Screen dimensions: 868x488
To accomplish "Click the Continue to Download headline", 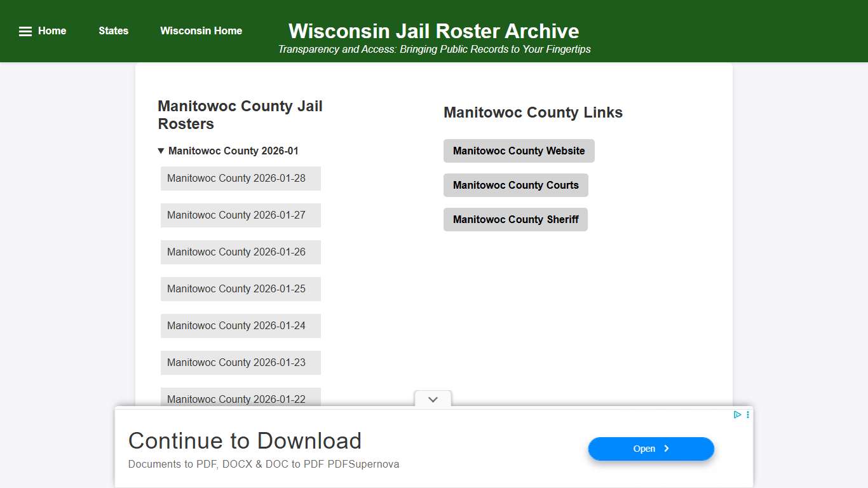I will [245, 441].
